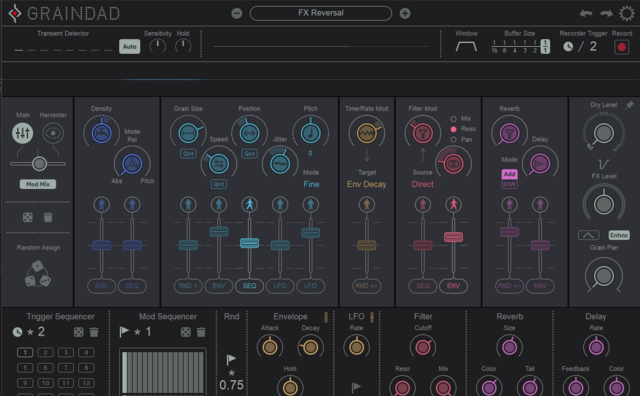Go to previous preset with minus button

[x=237, y=13]
